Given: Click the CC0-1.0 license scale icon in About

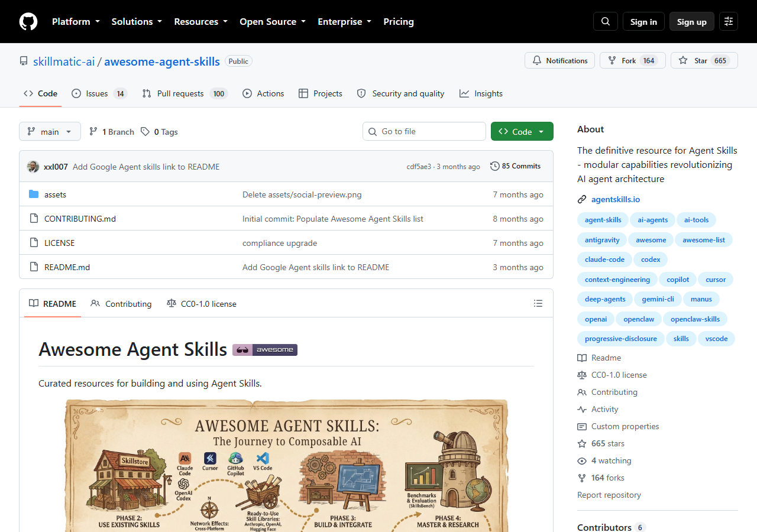Looking at the screenshot, I should click(x=582, y=375).
